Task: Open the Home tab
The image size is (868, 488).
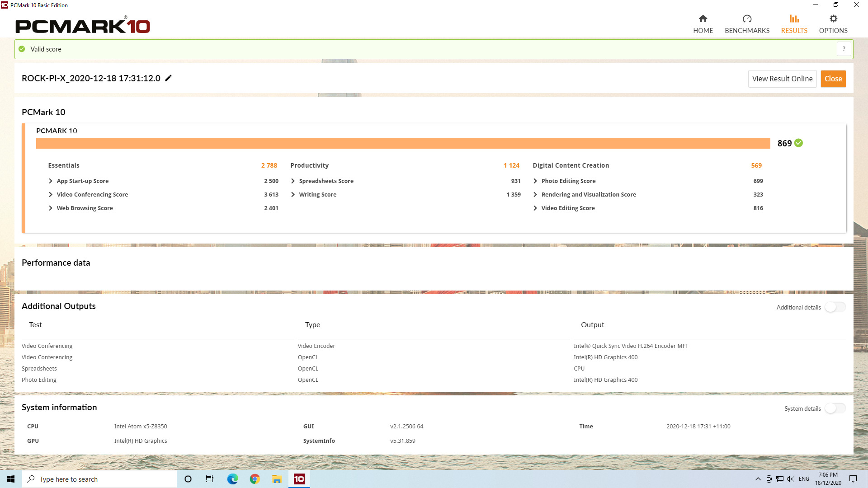Action: click(x=703, y=24)
